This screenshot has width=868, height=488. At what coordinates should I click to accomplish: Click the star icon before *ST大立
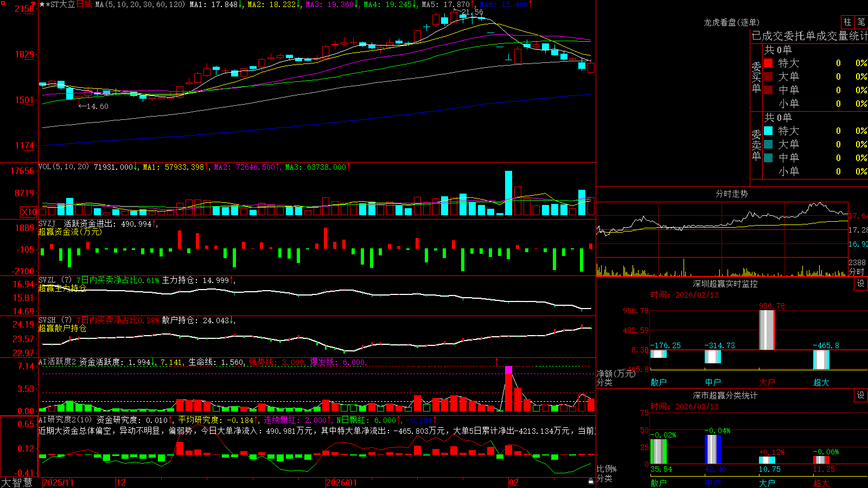(x=42, y=4)
